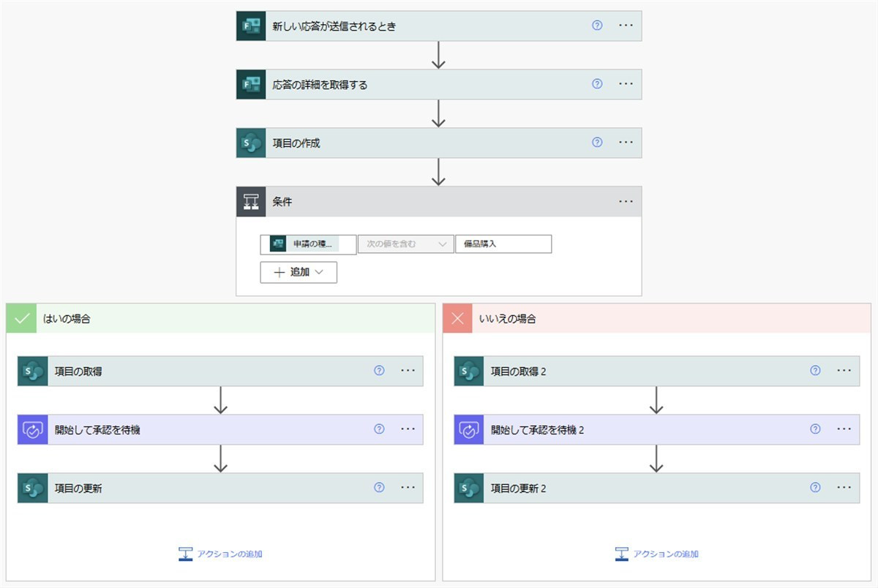Open the ellipsis menu for 条件
The width and height of the screenshot is (878, 588).
pyautogui.click(x=626, y=201)
